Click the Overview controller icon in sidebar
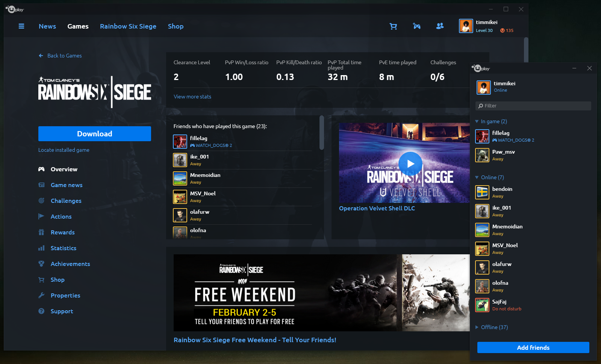This screenshot has height=364, width=601. click(x=41, y=169)
